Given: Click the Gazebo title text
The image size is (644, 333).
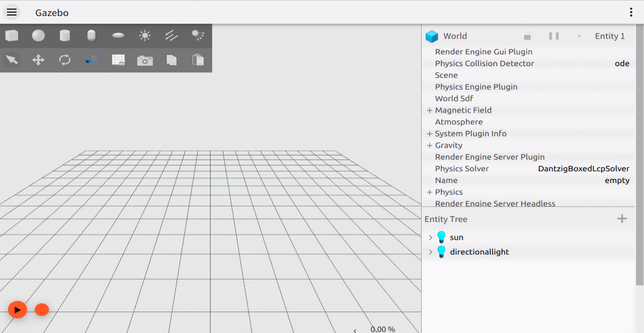Looking at the screenshot, I should coord(52,13).
